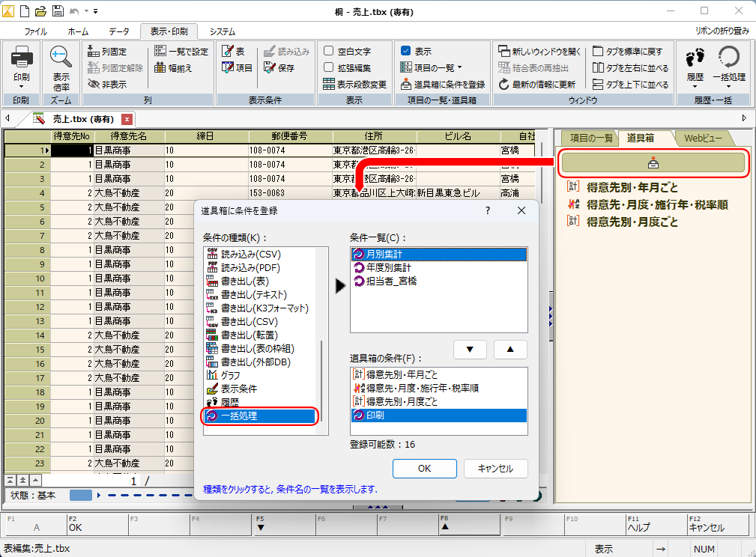Click キャンセル in the dialog

495,469
